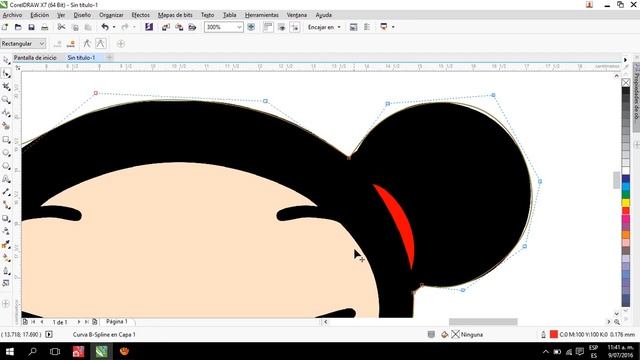Screen dimensions: 640x360
Task: Open the application launcher dropdown arrow
Action: click(393, 27)
